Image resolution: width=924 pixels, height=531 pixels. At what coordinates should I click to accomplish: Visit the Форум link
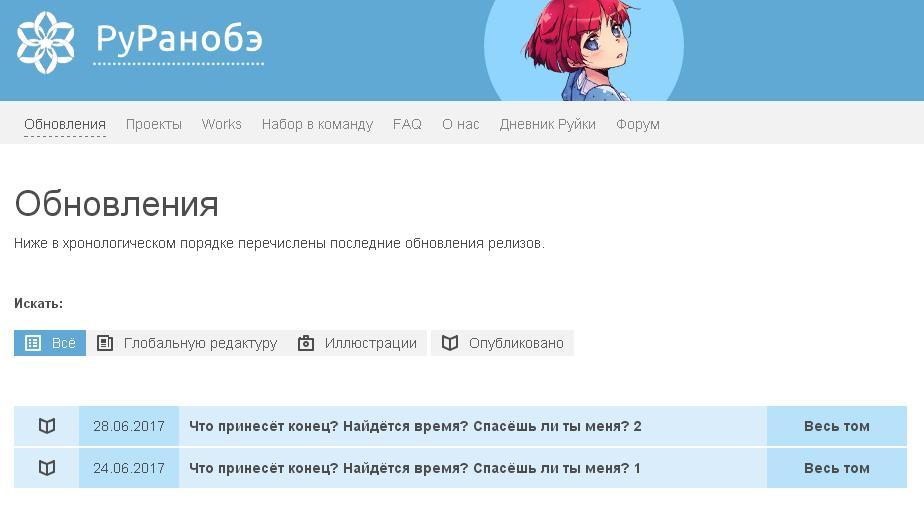point(638,124)
